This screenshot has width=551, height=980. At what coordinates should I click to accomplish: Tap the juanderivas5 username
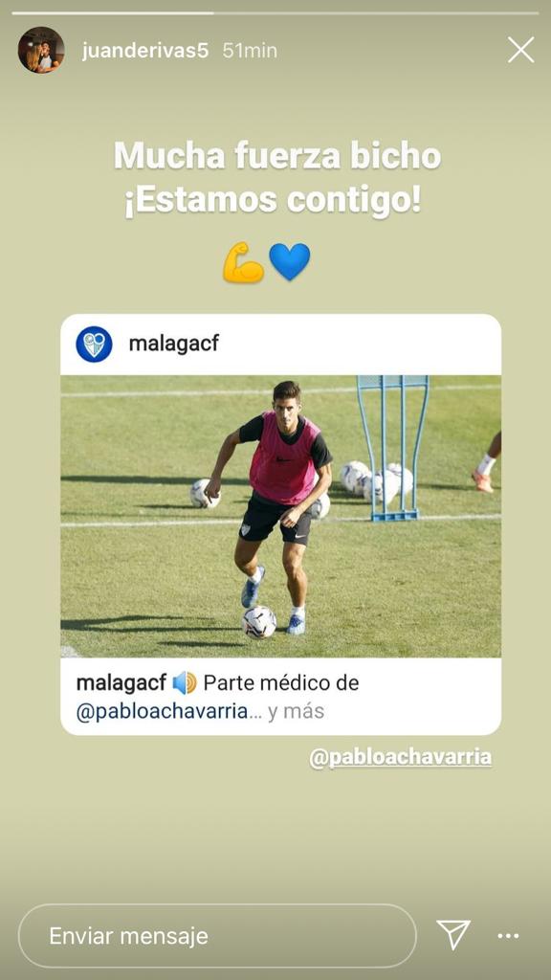(145, 51)
